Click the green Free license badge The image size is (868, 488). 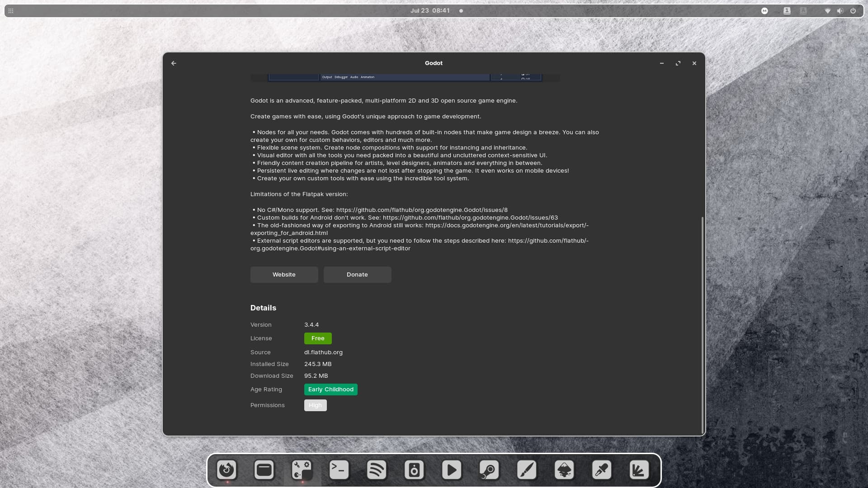tap(318, 338)
